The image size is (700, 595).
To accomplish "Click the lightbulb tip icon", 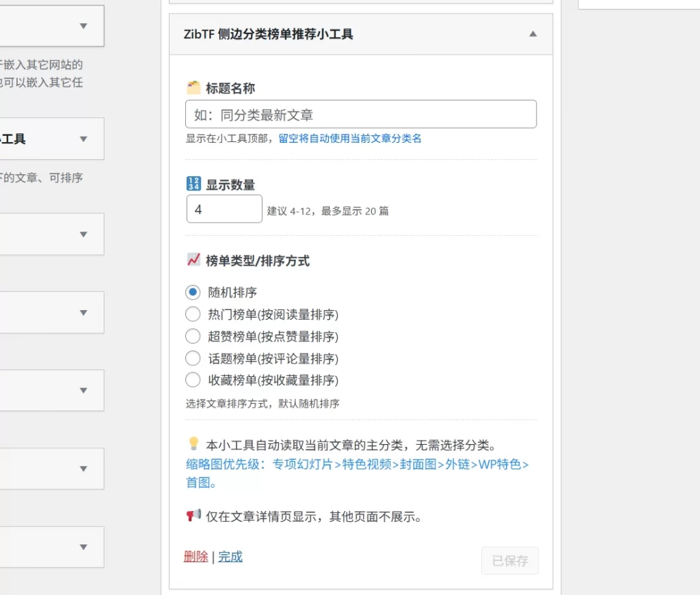I will [193, 443].
